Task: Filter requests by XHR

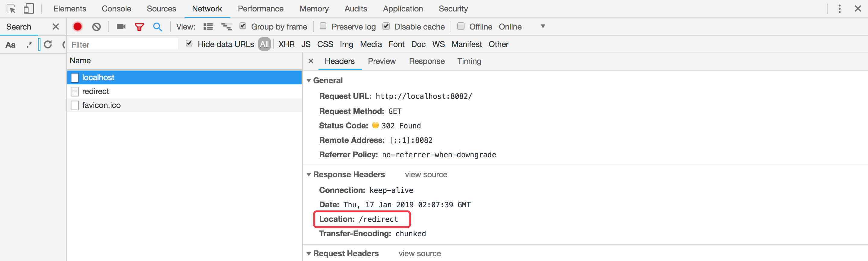Action: tap(287, 44)
